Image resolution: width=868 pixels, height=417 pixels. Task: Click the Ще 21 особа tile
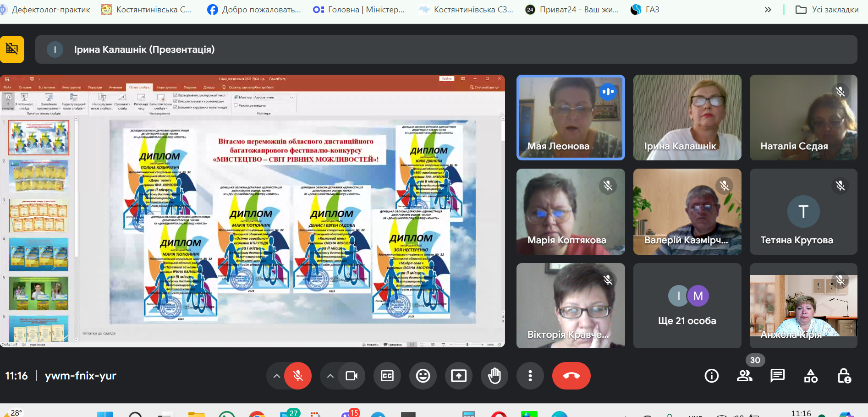tap(687, 306)
